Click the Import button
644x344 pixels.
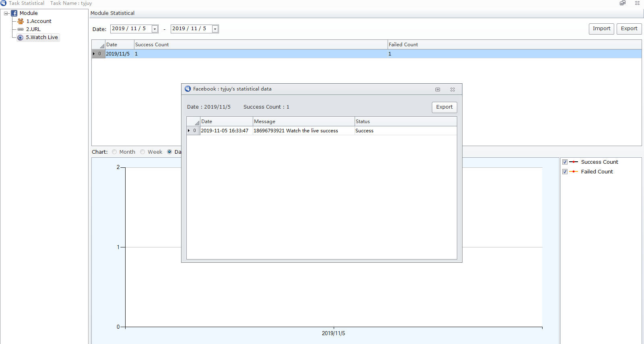click(601, 29)
